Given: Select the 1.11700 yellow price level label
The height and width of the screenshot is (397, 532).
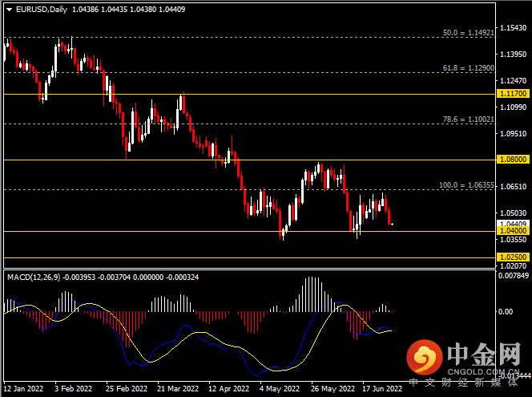Looking at the screenshot, I should point(513,93).
